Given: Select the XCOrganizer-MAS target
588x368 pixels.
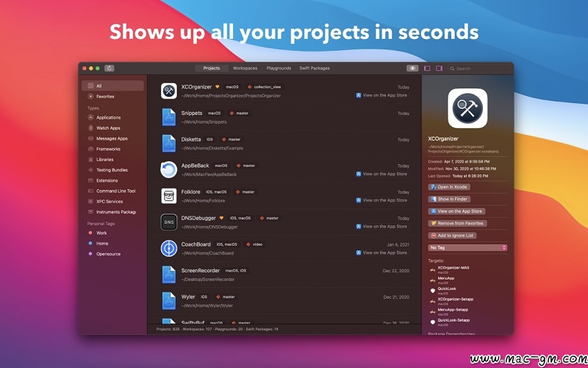Looking at the screenshot, I should tap(450, 269).
